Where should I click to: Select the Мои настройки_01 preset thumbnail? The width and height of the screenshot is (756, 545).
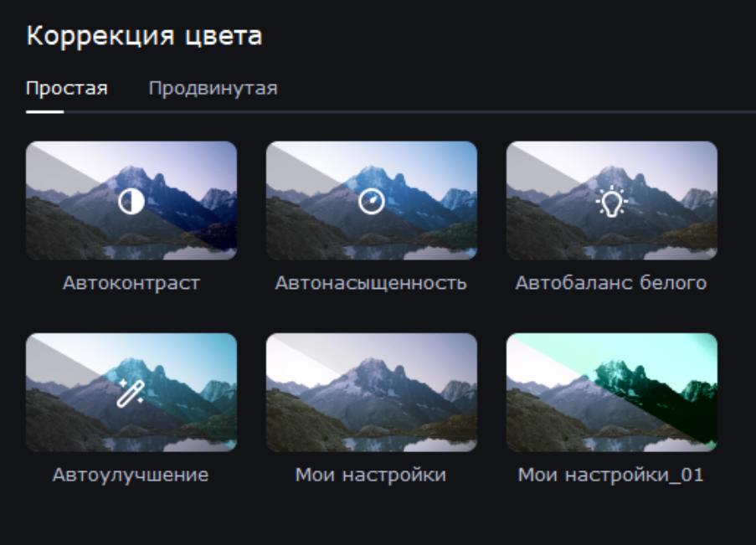pos(611,393)
